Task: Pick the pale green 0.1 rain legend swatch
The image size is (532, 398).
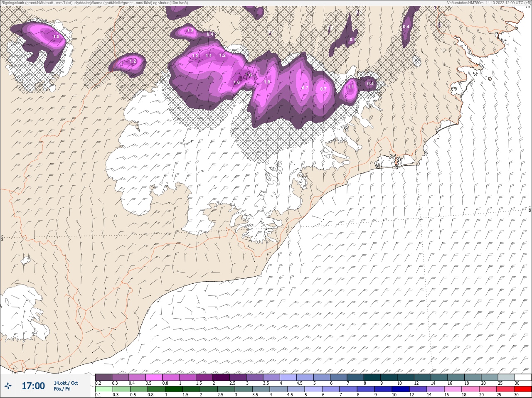Action: pyautogui.click(x=103, y=389)
